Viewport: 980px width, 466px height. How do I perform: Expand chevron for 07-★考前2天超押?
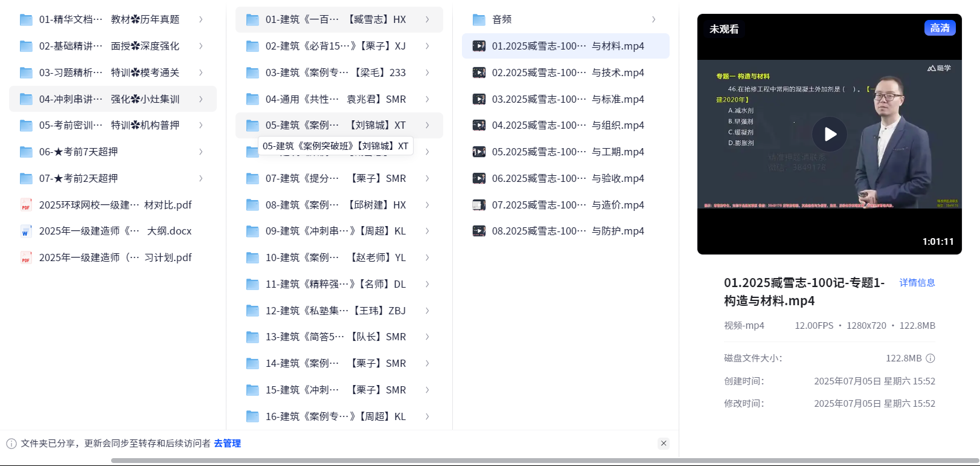[x=201, y=178]
